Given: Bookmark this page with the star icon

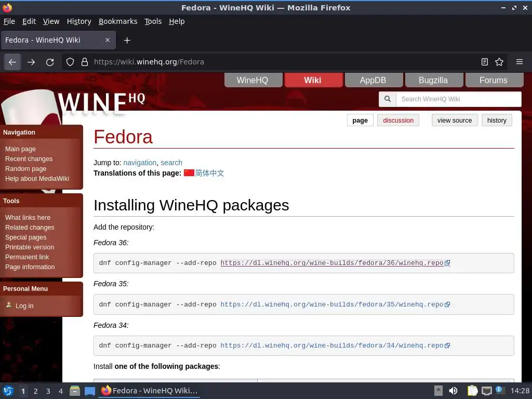Looking at the screenshot, I should (499, 62).
